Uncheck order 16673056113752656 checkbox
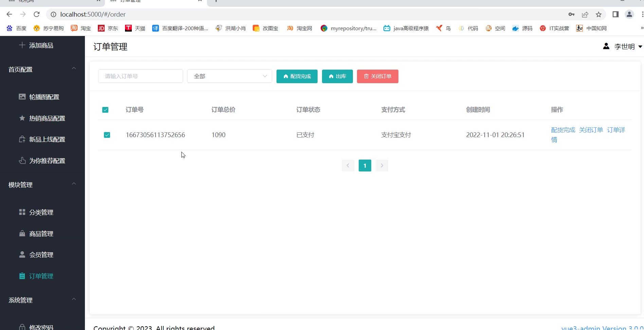Image resolution: width=644 pixels, height=330 pixels. (107, 135)
